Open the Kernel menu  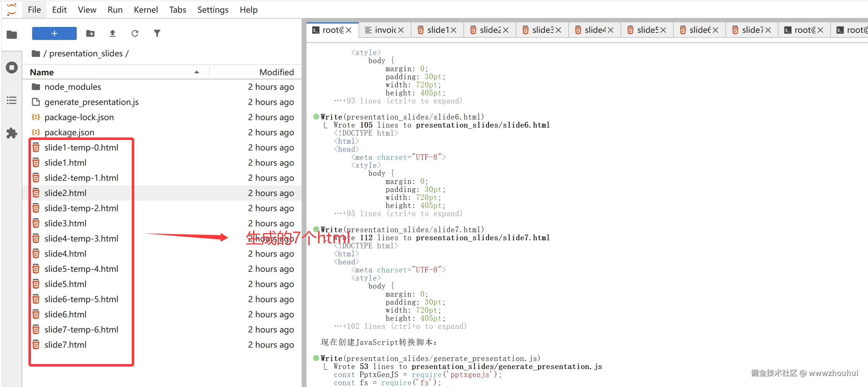tap(146, 10)
